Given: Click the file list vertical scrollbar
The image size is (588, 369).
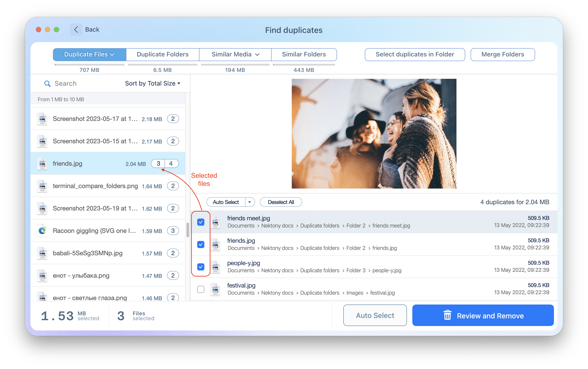Looking at the screenshot, I should click(x=188, y=230).
